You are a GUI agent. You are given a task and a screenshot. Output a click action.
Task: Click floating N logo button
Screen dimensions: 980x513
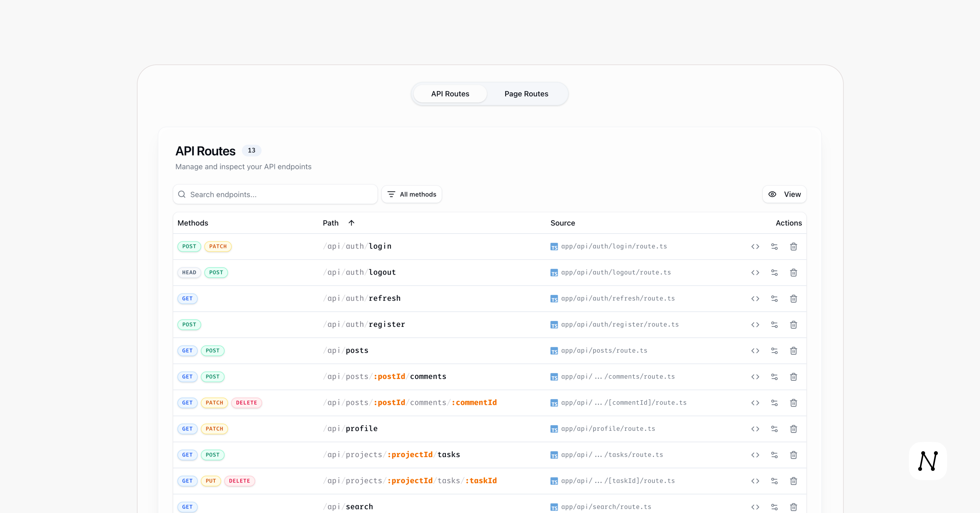[x=927, y=461]
